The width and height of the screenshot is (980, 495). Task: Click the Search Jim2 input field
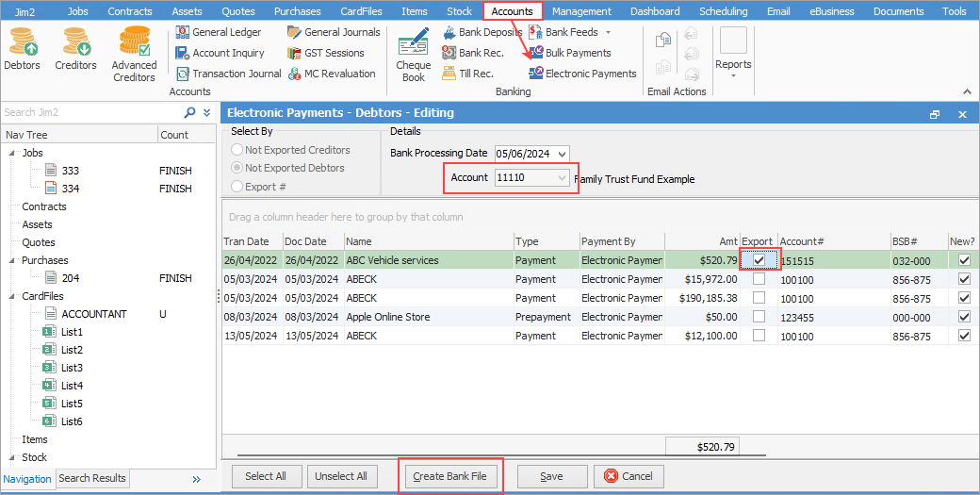coord(90,112)
